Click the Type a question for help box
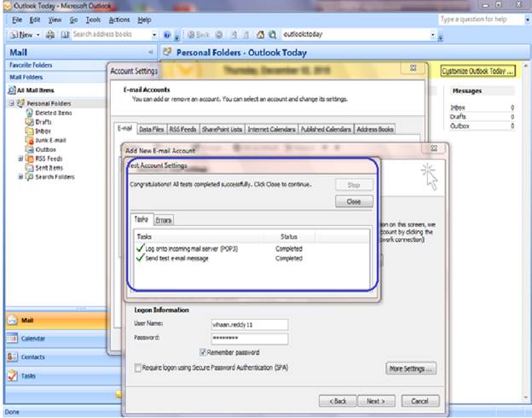The height and width of the screenshot is (418, 532). tap(480, 20)
